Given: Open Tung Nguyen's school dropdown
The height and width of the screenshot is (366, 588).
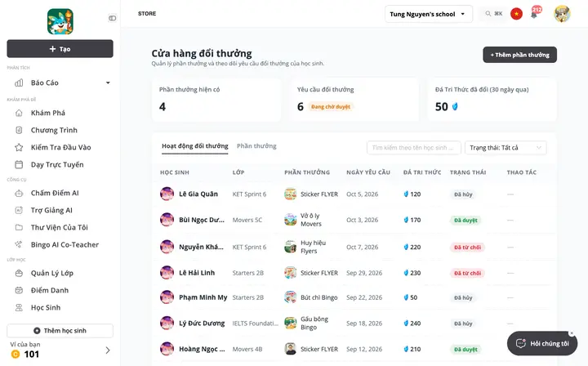Looking at the screenshot, I should [428, 14].
